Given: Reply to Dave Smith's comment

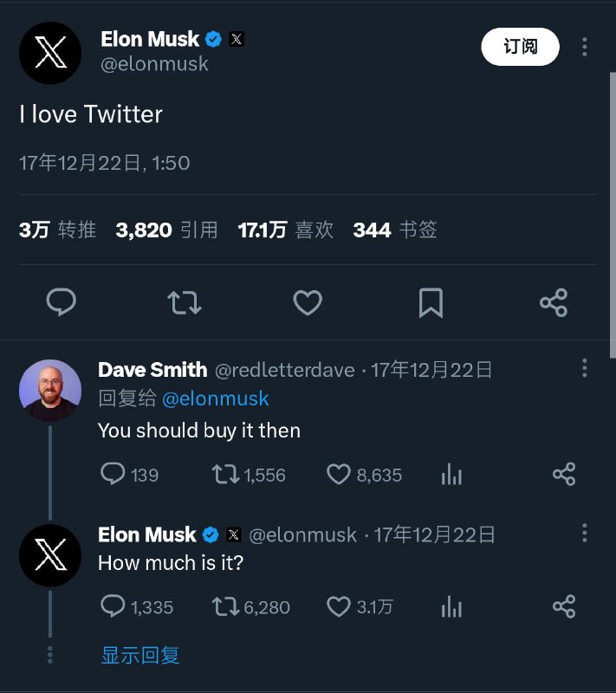Looking at the screenshot, I should 113,474.
